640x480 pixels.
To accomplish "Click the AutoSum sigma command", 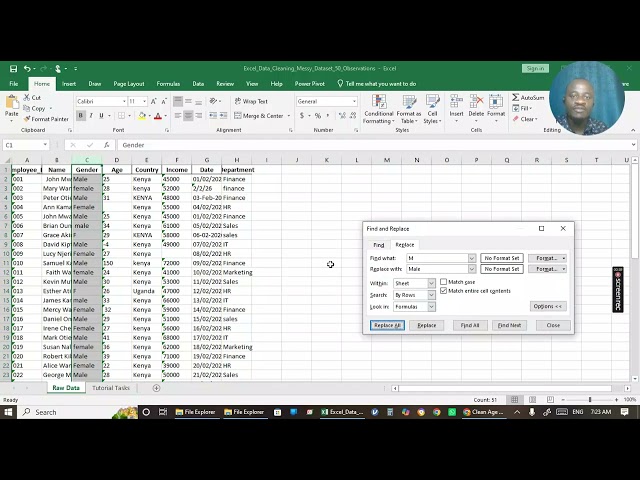I will pyautogui.click(x=528, y=98).
